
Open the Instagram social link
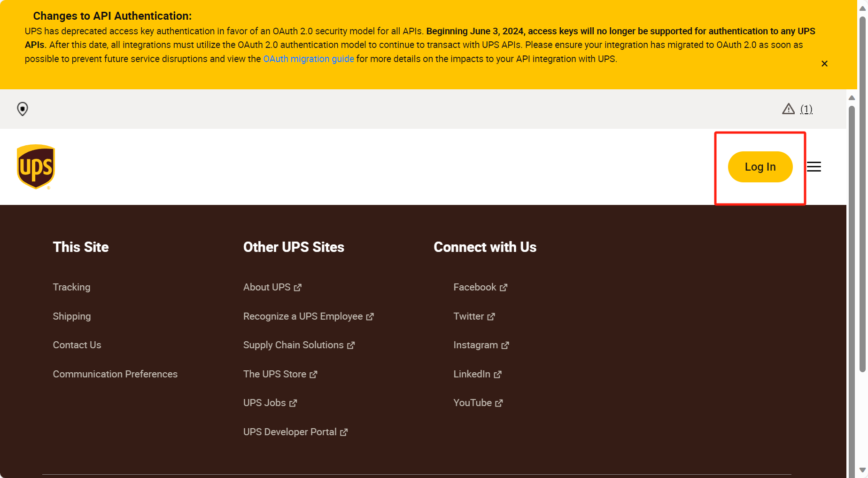pos(481,345)
